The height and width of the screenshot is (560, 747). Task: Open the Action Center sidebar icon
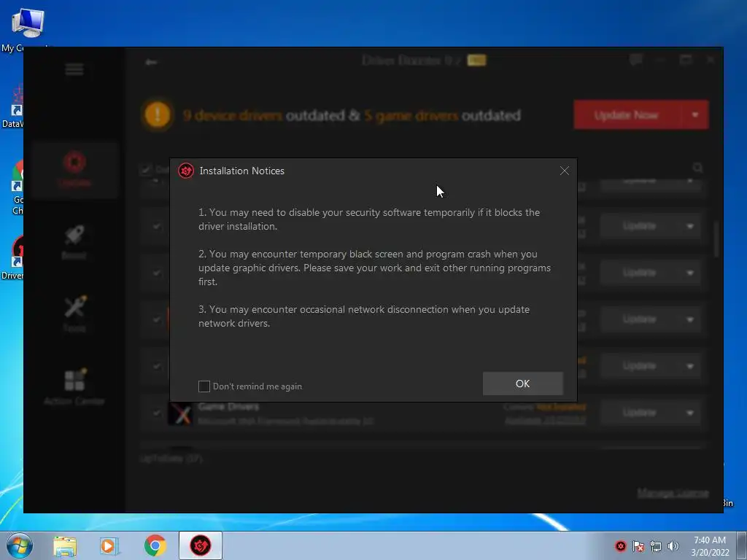[x=74, y=387]
